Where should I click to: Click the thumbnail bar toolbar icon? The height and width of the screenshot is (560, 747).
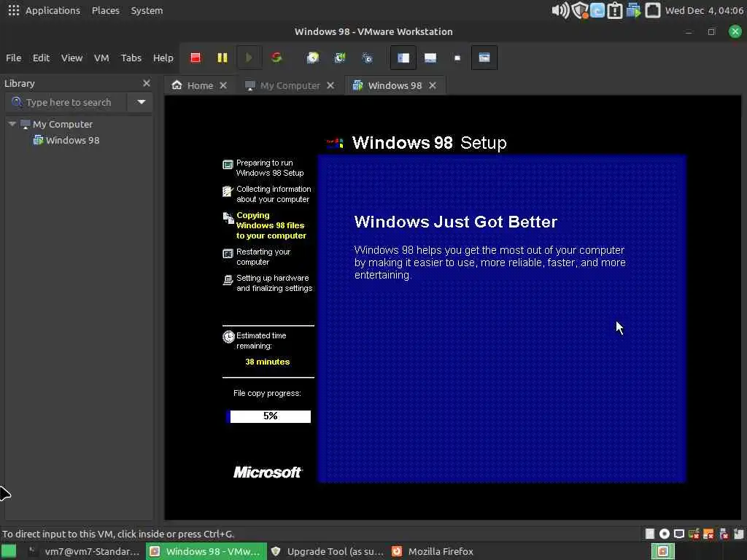[x=430, y=58]
